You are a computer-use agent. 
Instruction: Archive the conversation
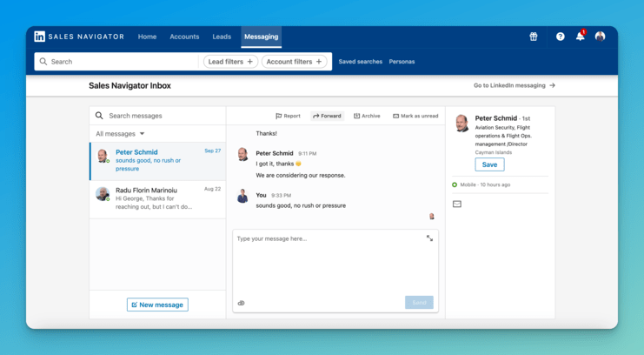367,116
